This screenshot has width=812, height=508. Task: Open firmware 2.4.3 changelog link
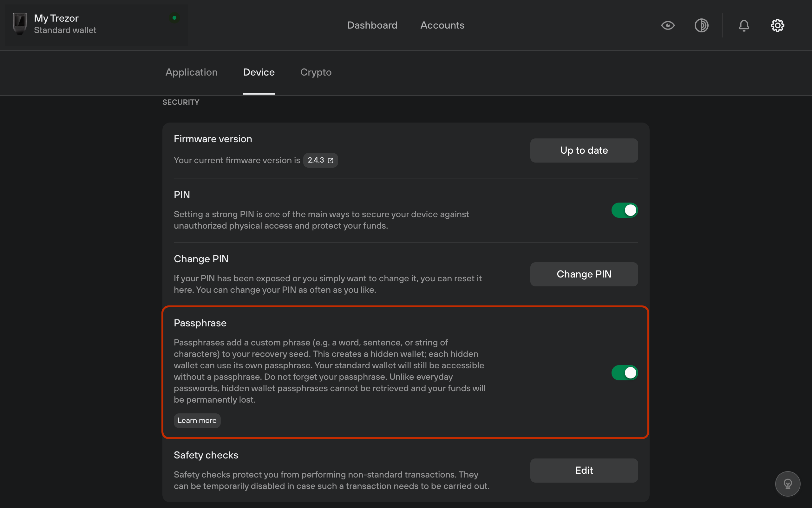pyautogui.click(x=320, y=160)
